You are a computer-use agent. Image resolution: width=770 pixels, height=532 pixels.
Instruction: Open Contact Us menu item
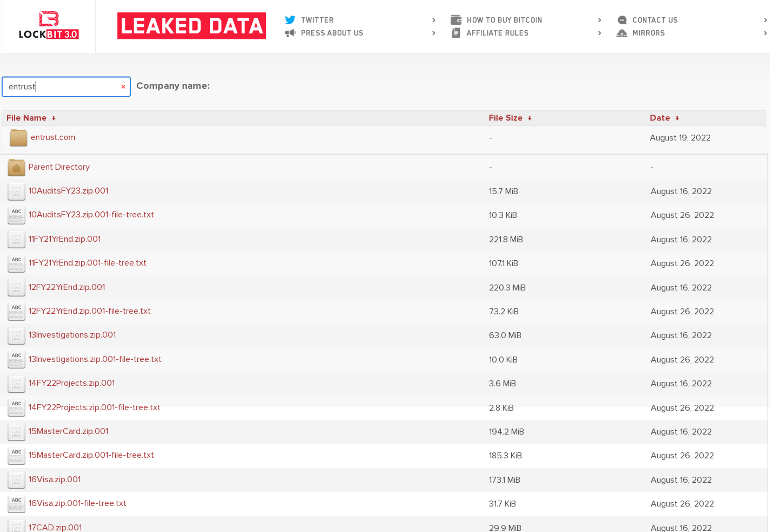[655, 20]
